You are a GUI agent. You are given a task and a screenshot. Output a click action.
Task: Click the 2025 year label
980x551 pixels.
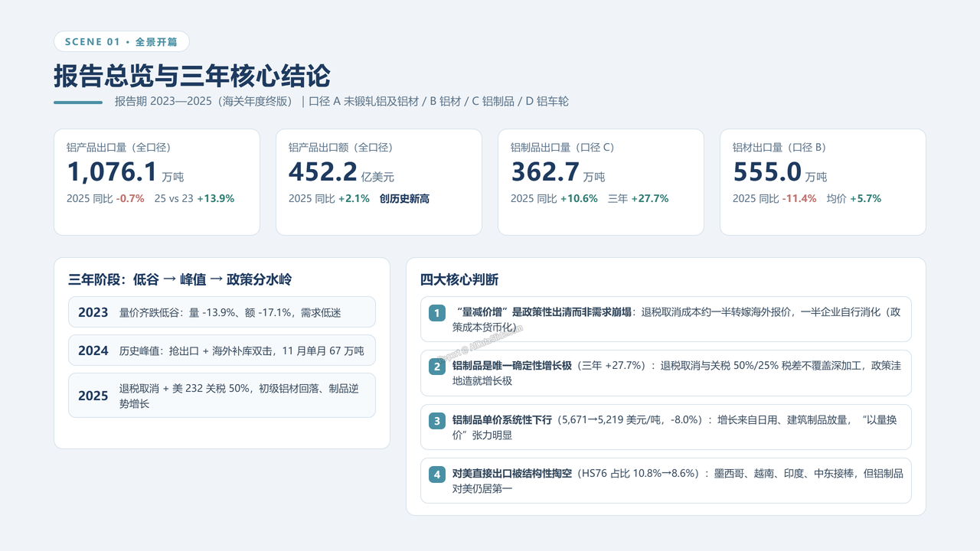point(93,396)
